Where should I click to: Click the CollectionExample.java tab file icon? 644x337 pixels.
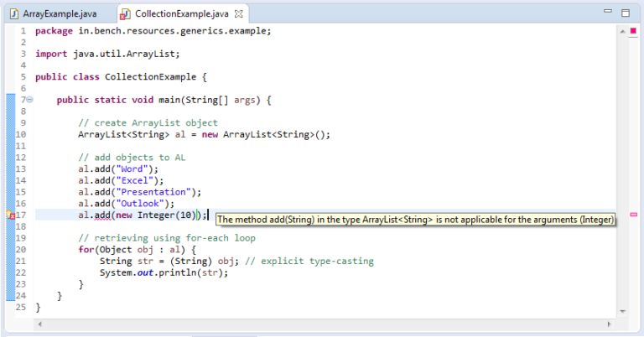pos(125,13)
